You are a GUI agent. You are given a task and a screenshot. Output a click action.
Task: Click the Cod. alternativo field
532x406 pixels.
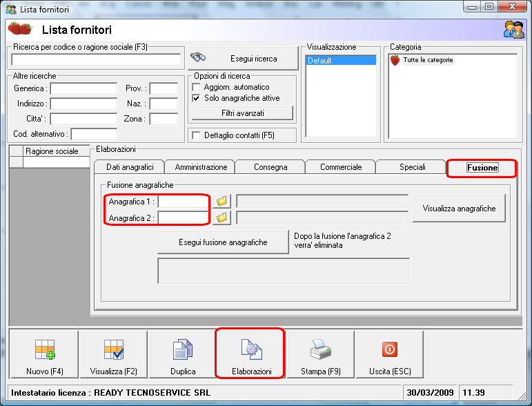pos(94,134)
